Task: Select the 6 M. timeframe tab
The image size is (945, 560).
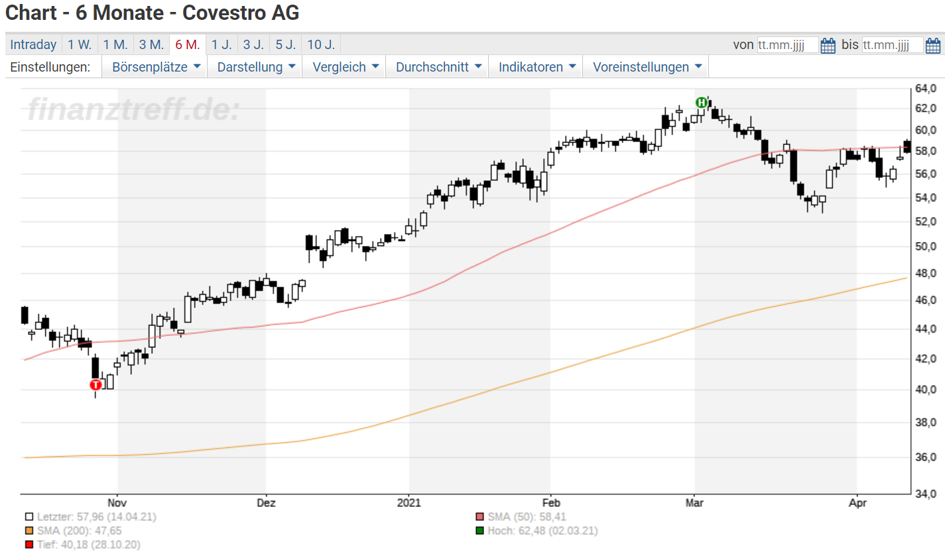Action: point(188,44)
